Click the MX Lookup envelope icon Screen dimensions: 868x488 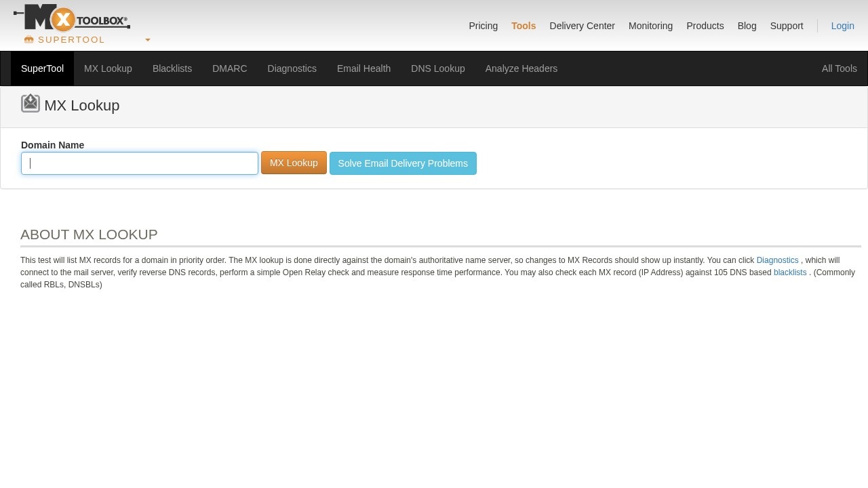tap(30, 103)
